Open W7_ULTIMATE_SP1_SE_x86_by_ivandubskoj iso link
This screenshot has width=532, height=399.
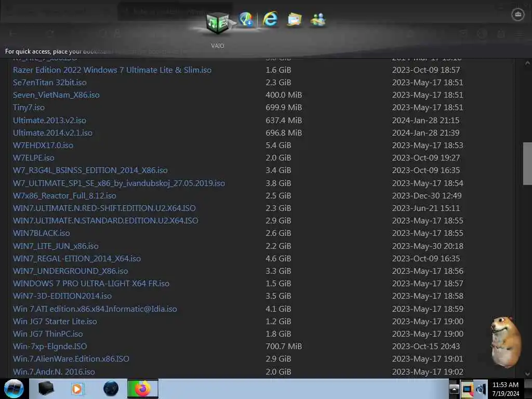click(x=119, y=183)
